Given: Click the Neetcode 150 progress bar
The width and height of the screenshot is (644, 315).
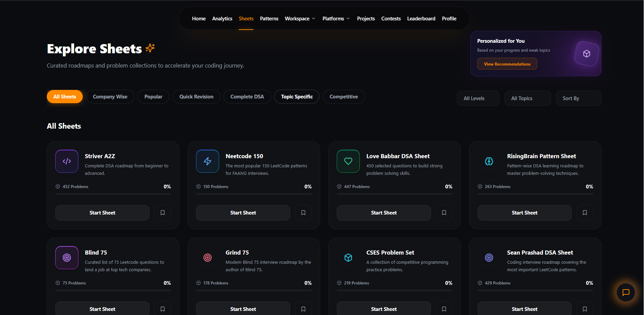Looking at the screenshot, I should [254, 194].
